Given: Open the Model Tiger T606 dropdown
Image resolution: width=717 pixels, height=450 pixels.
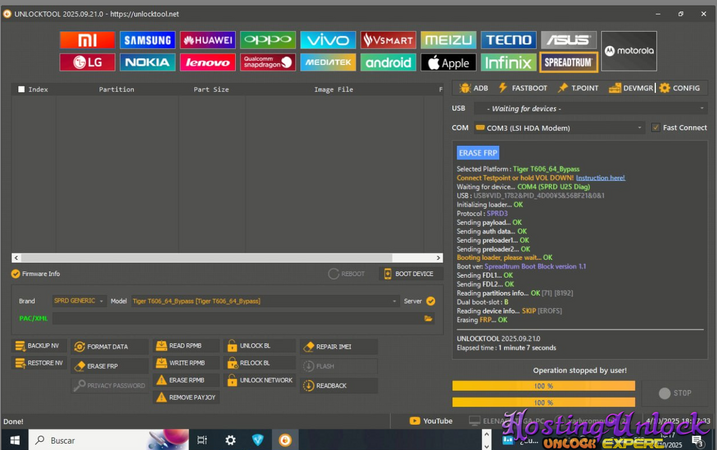Looking at the screenshot, I should coord(262,300).
